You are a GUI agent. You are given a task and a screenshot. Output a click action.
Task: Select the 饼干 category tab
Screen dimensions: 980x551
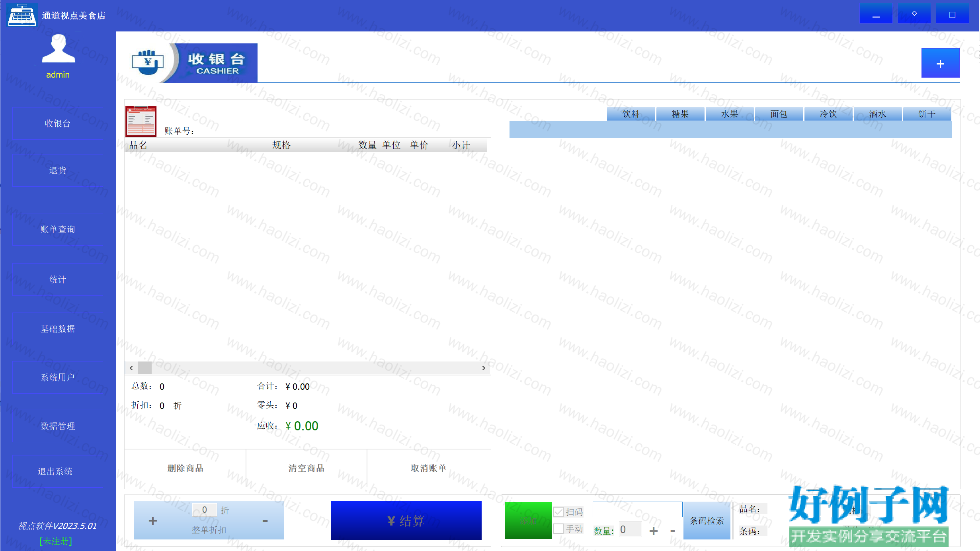[927, 114]
